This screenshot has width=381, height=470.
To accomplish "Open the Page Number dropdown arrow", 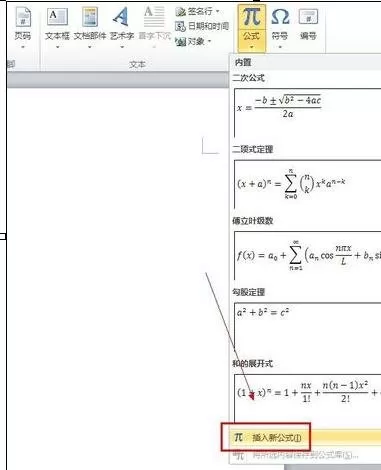I will pos(23,47).
